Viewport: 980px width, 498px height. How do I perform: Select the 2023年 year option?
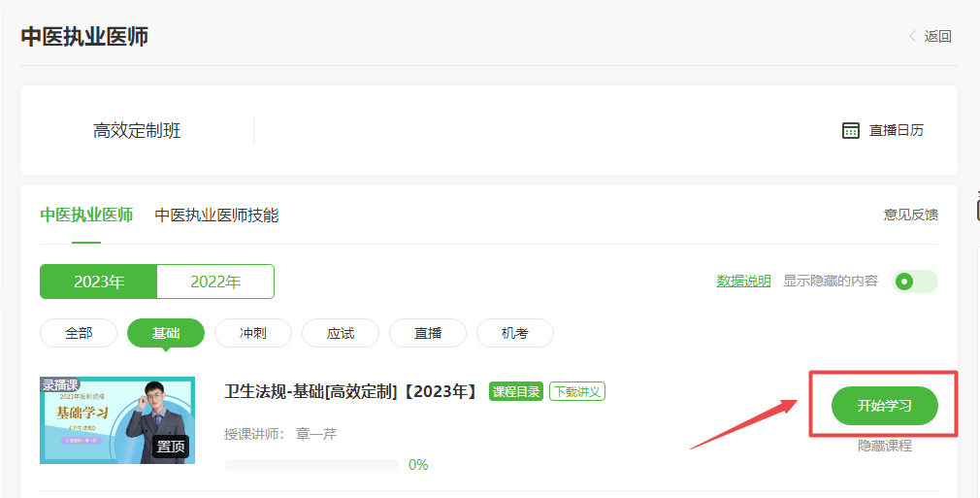[x=99, y=282]
